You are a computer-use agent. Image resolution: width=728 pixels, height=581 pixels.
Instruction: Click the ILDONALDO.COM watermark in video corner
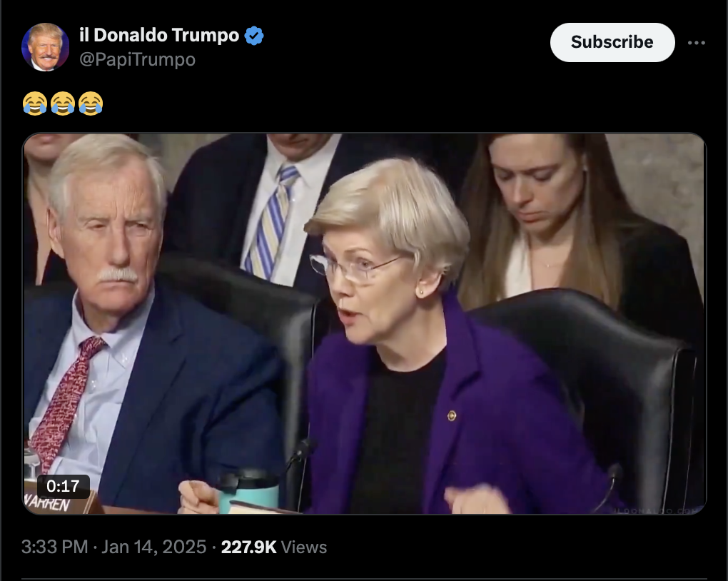657,511
